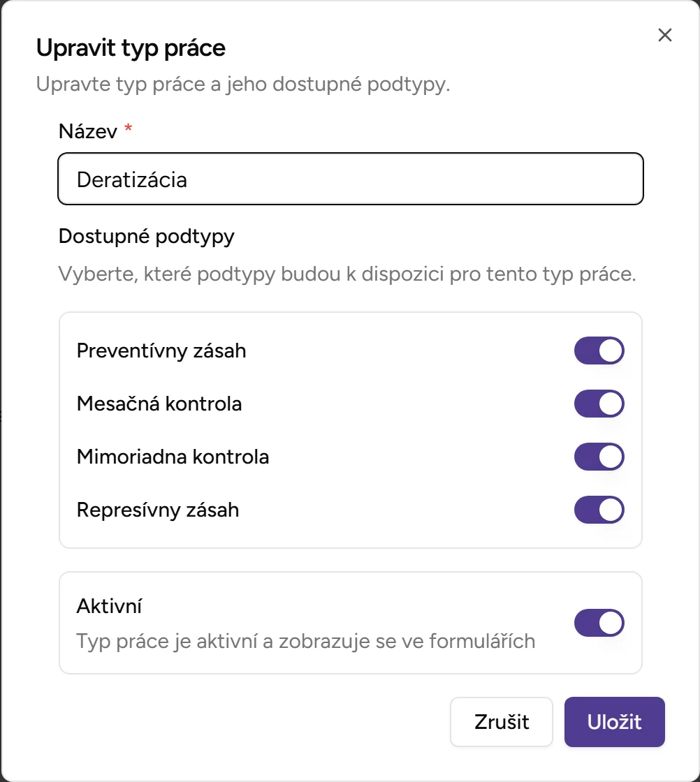Screen dimensions: 700x782
Task: Toggle the Mimoriadna kontrola subtype off
Action: pos(599,457)
